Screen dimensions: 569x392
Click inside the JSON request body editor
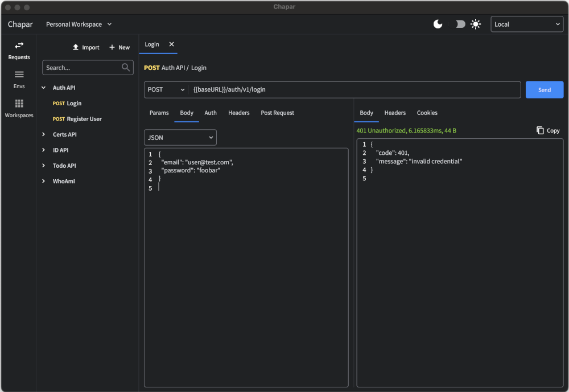[246, 267]
